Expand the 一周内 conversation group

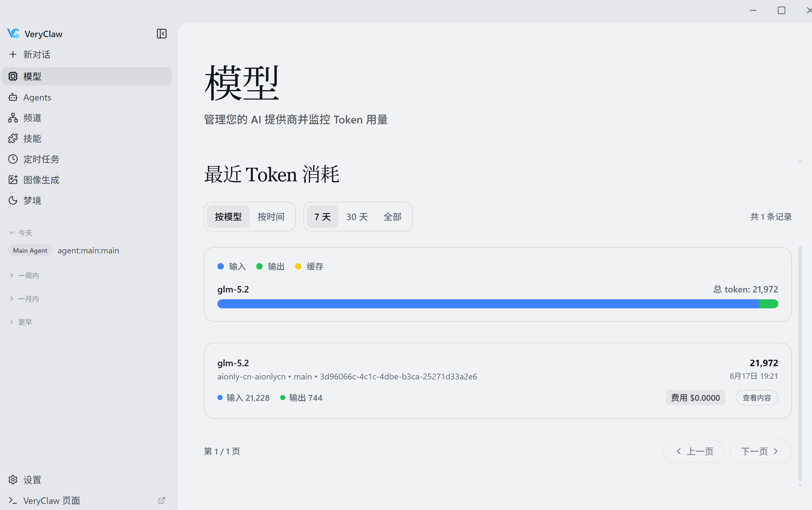(x=24, y=276)
